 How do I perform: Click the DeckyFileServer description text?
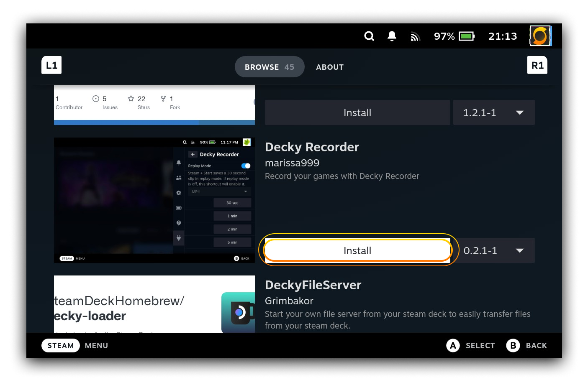click(x=398, y=320)
